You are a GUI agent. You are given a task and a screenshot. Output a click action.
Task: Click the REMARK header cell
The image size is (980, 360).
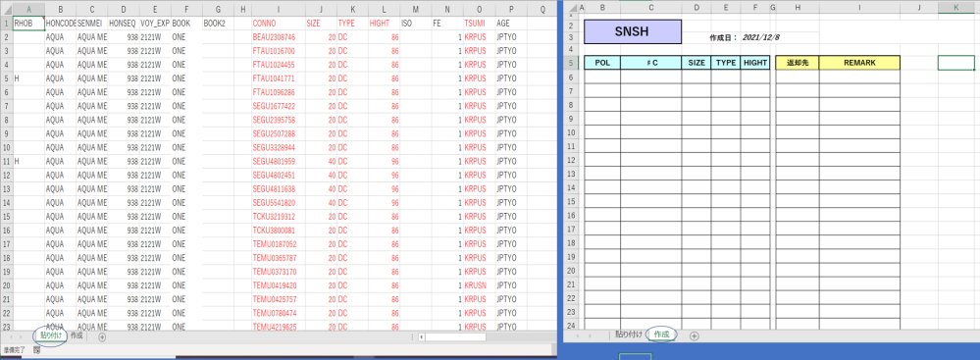coord(859,63)
